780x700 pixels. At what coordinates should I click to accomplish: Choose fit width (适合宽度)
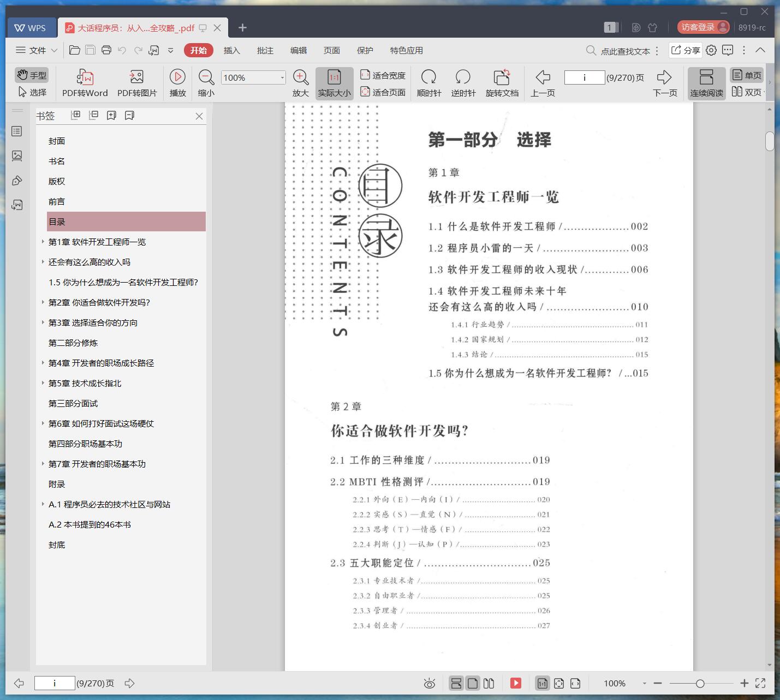point(383,75)
